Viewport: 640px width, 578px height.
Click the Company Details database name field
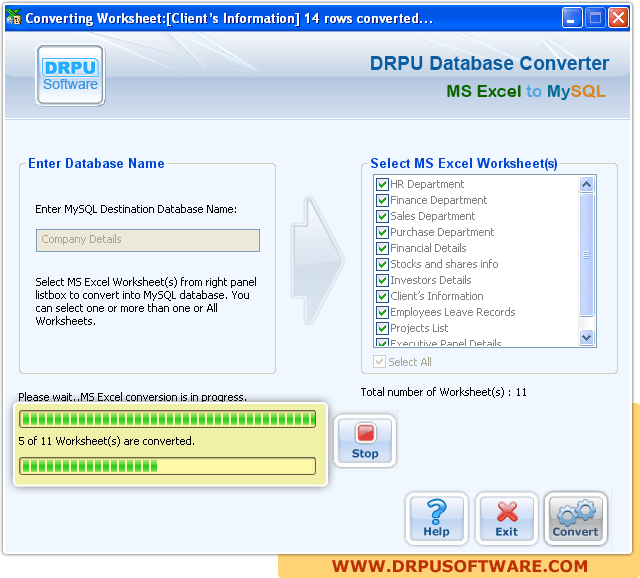pyautogui.click(x=148, y=240)
